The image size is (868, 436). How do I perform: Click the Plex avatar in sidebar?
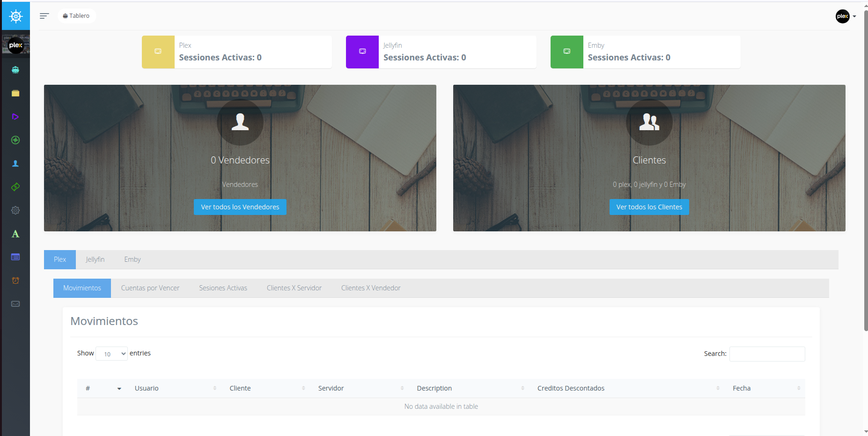[15, 45]
